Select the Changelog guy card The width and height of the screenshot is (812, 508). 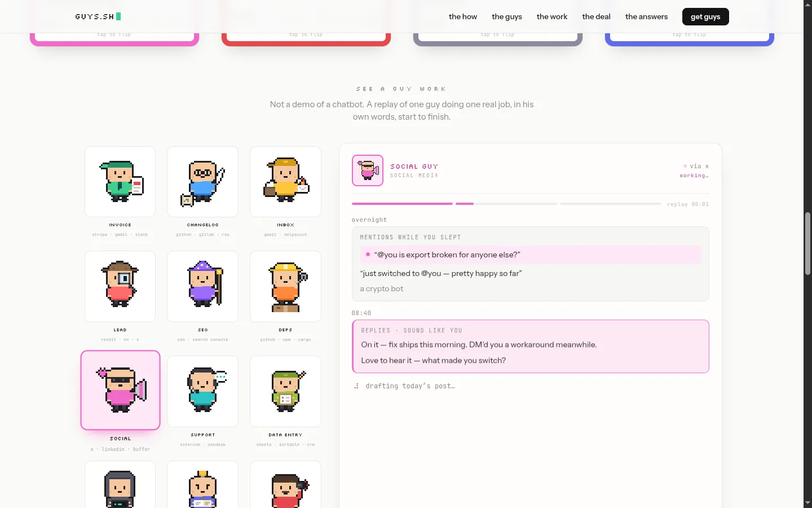click(202, 182)
